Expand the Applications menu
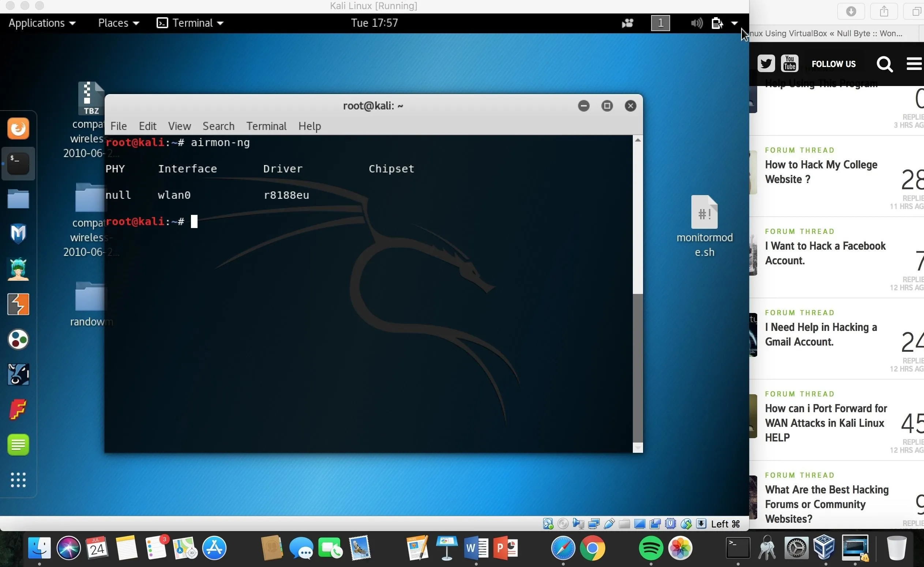 (42, 23)
